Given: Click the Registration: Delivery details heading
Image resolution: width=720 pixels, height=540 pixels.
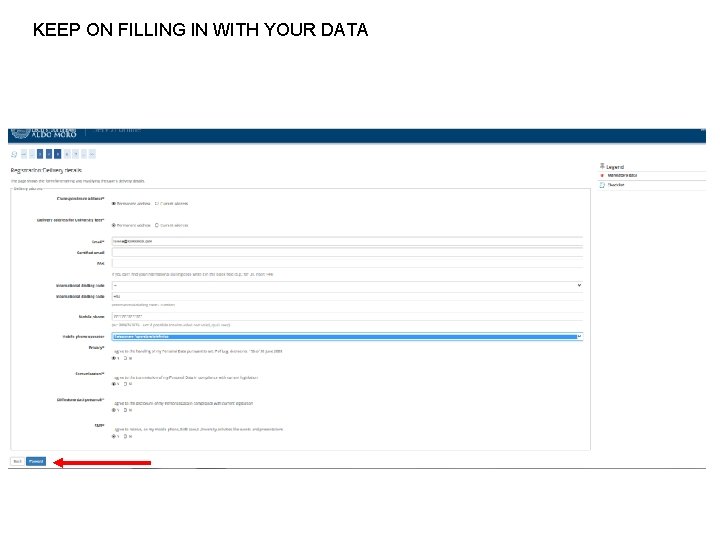Looking at the screenshot, I should point(46,170).
